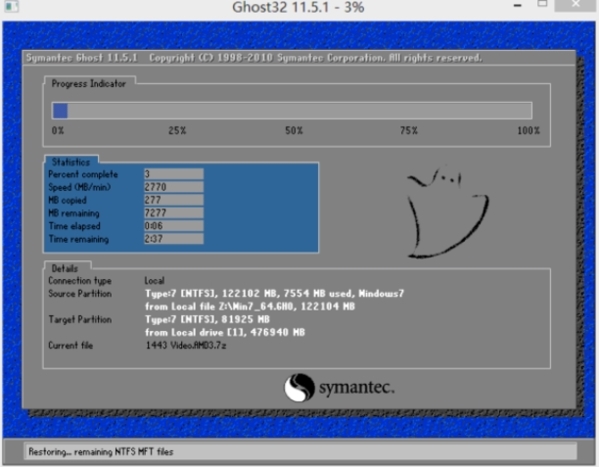Click the Time elapsed label
Viewport: 599px width, 467px height.
click(x=74, y=226)
